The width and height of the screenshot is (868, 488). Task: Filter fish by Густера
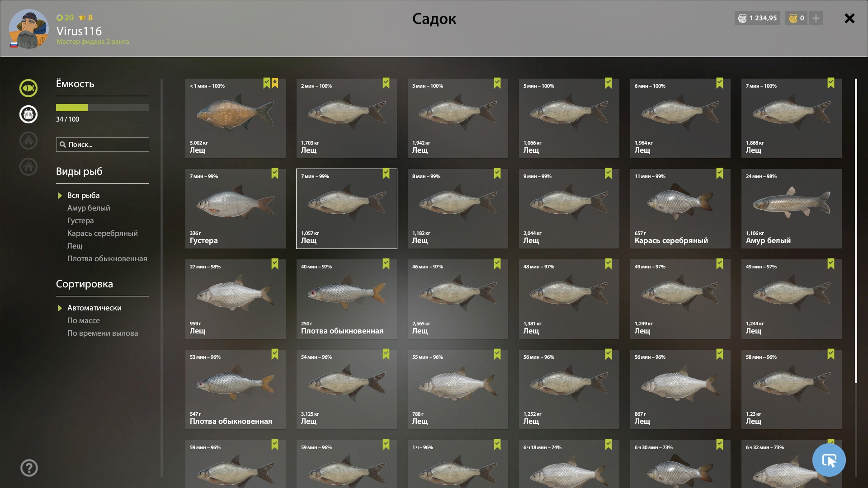click(x=80, y=221)
